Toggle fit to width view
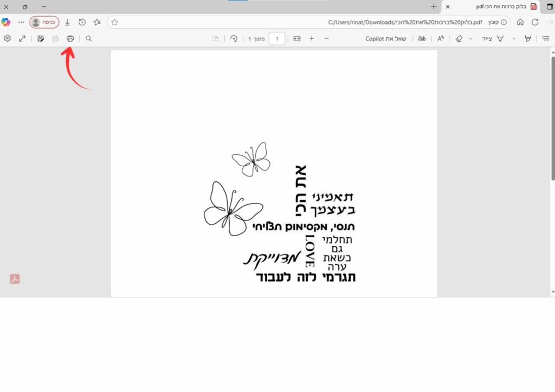Image resolution: width=555 pixels, height=392 pixels. click(x=296, y=38)
